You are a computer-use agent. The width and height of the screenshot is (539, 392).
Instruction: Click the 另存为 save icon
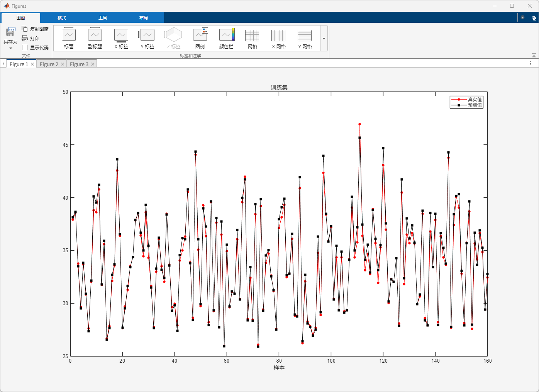(x=10, y=32)
